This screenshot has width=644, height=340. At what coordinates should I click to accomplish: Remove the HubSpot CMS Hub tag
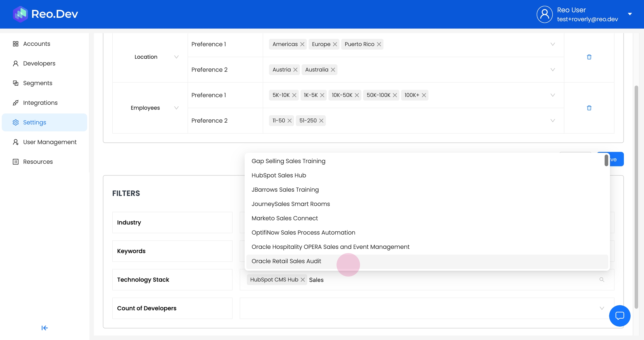tap(303, 280)
